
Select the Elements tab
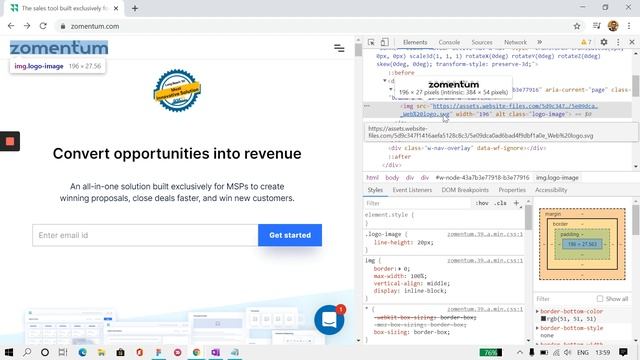pos(415,42)
